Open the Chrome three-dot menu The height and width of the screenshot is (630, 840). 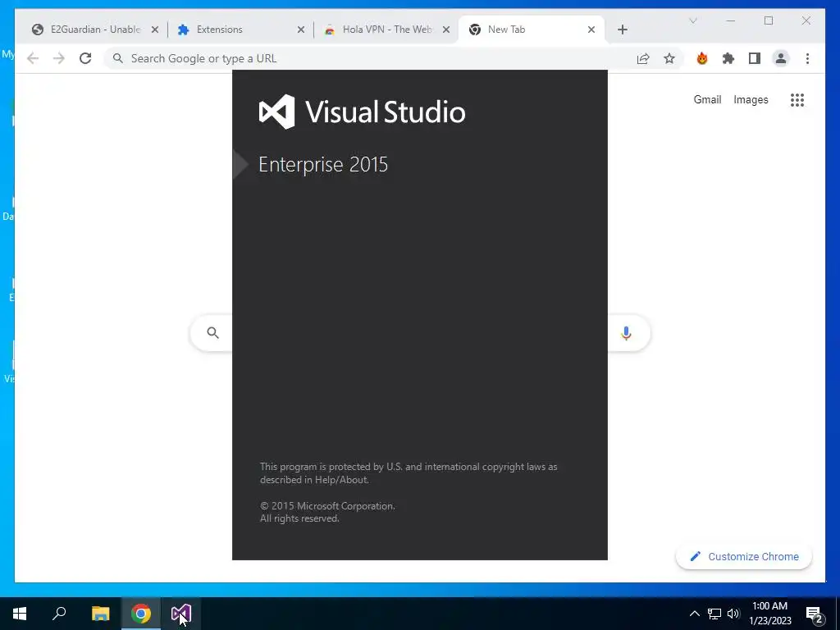[807, 58]
